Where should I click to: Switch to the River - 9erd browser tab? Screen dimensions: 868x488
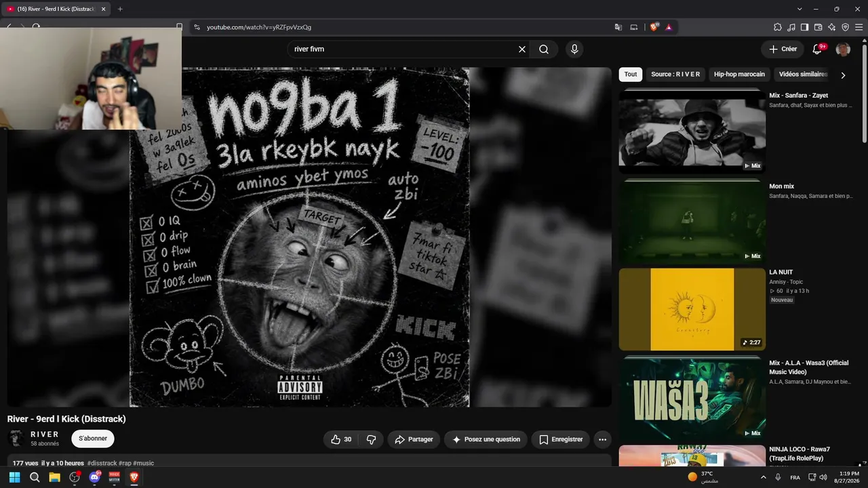(56, 9)
